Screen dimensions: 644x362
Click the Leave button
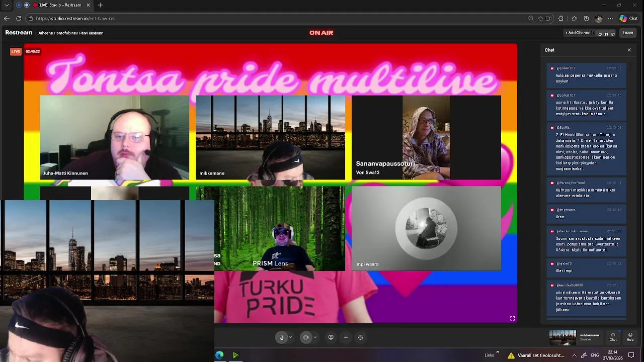[628, 33]
